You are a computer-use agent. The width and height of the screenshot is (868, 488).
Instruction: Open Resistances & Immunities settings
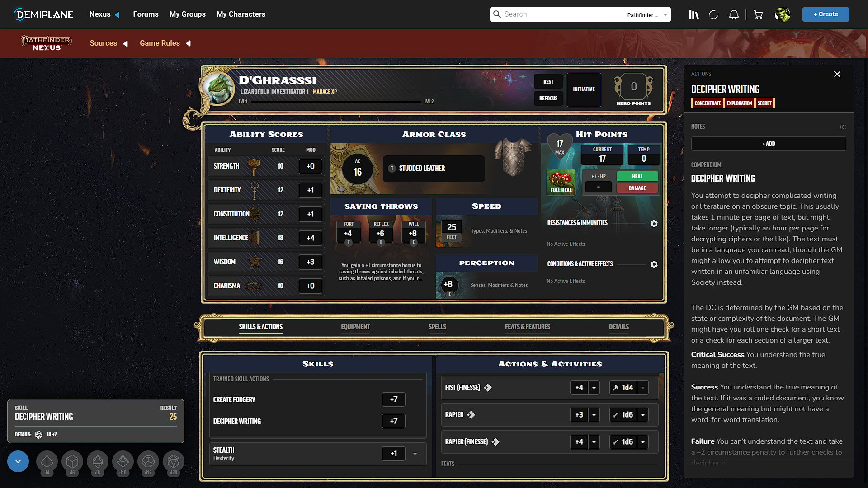(654, 223)
